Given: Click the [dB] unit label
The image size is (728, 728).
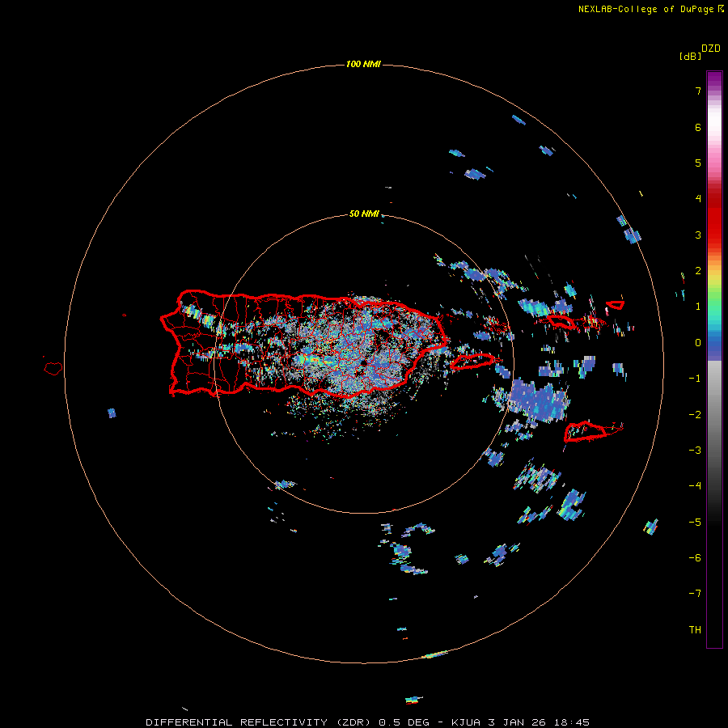Looking at the screenshot, I should tap(690, 56).
